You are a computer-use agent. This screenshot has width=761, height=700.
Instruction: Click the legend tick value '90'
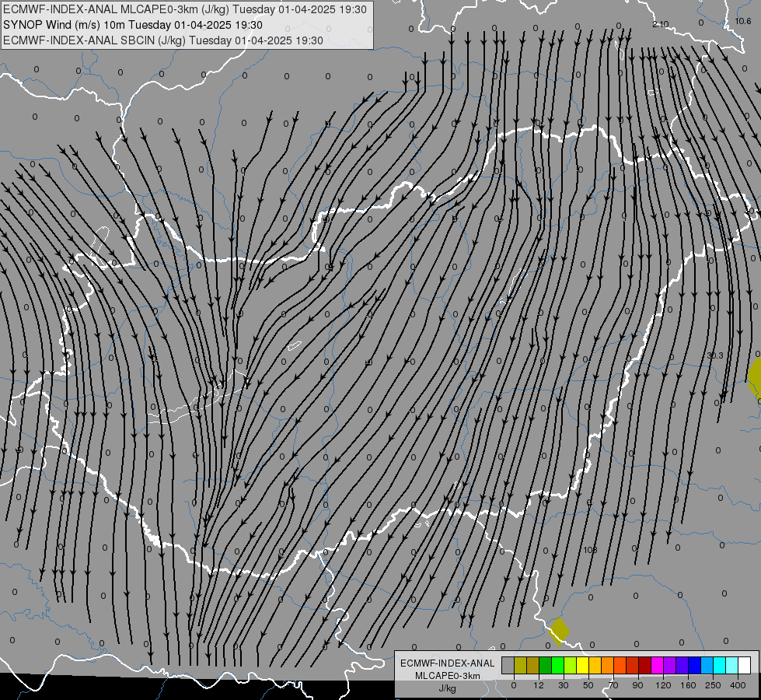tap(637, 685)
